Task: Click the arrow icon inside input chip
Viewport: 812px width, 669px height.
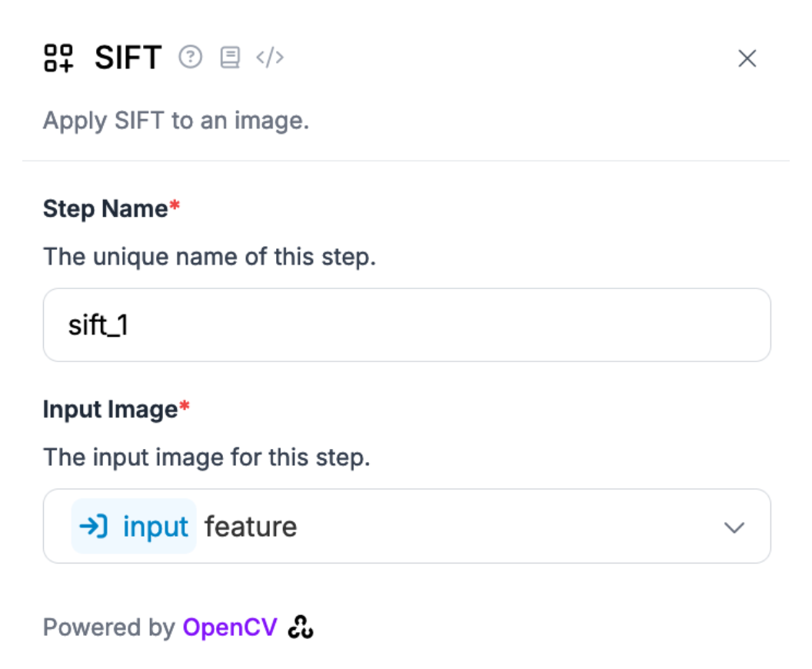Action: (94, 527)
